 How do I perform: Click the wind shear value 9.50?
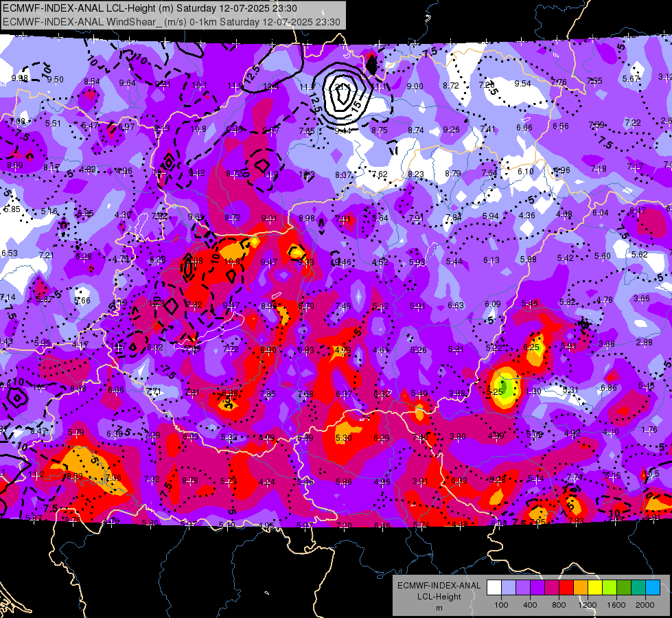coord(56,80)
